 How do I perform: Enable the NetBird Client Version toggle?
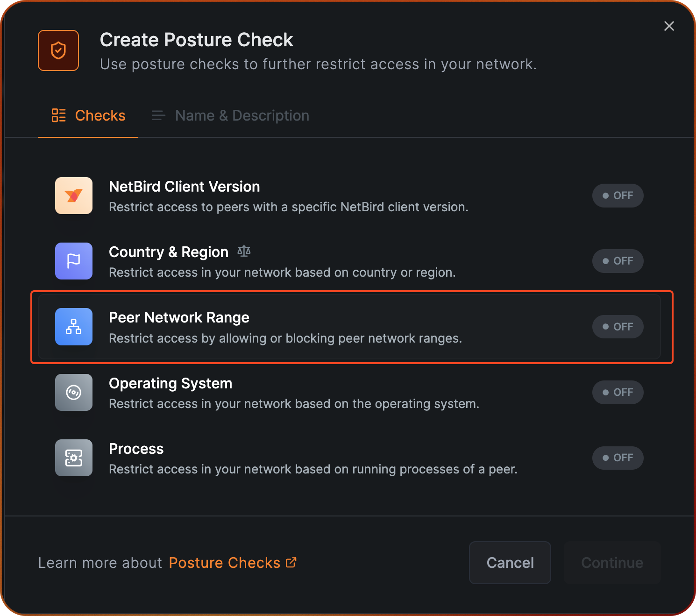coord(618,195)
